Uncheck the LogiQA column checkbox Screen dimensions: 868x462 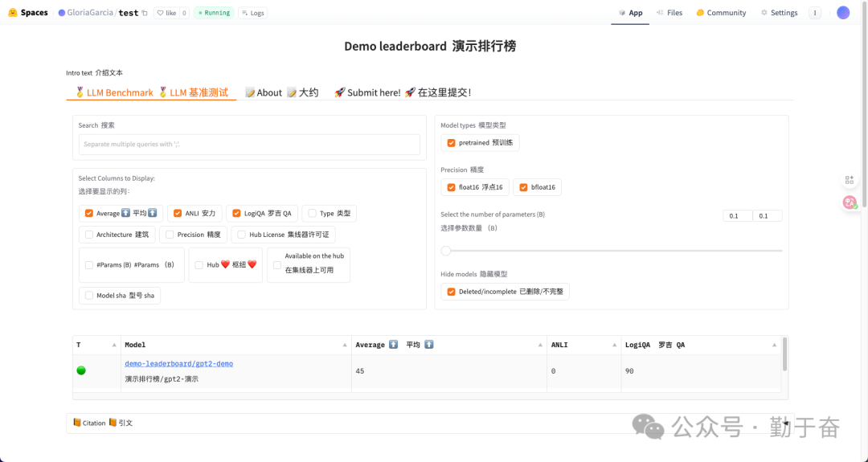(236, 213)
